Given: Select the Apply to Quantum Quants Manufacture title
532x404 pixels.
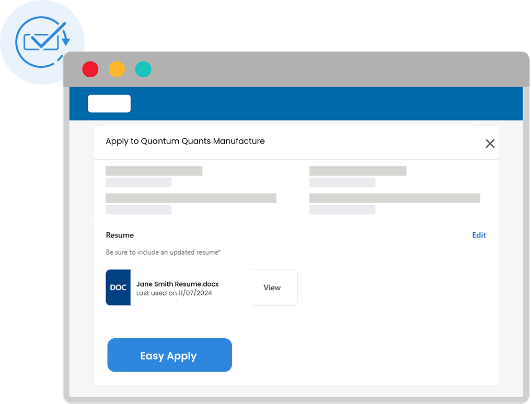Looking at the screenshot, I should coord(186,141).
